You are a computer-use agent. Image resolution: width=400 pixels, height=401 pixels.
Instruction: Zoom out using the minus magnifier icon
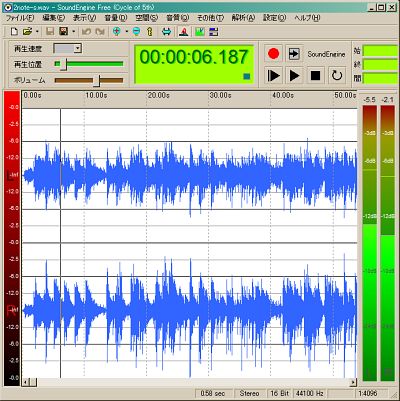click(x=136, y=32)
